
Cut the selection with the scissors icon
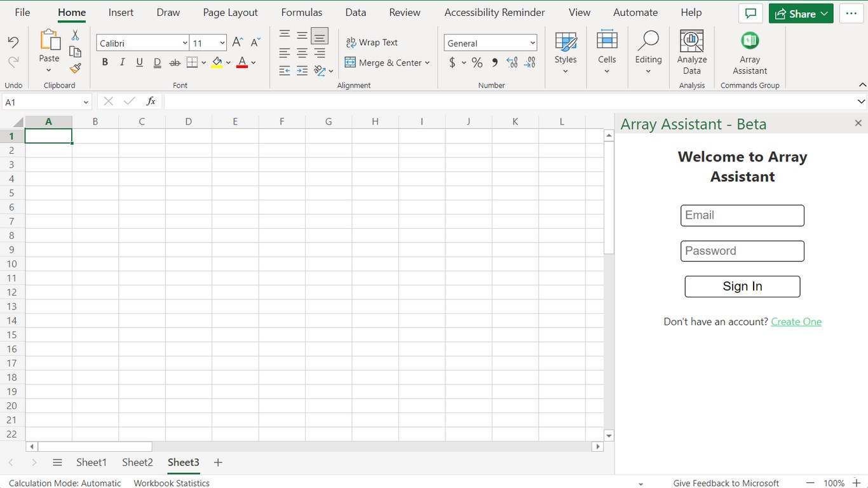[75, 36]
